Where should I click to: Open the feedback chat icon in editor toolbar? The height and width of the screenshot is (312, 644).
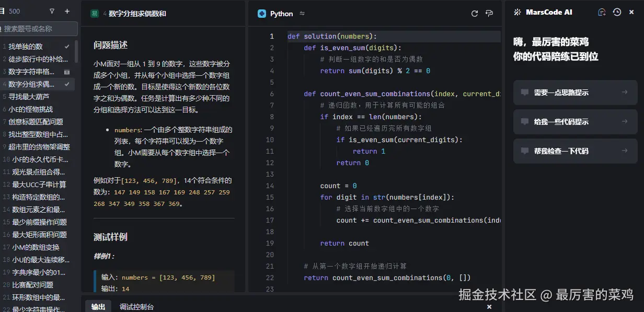pos(489,13)
